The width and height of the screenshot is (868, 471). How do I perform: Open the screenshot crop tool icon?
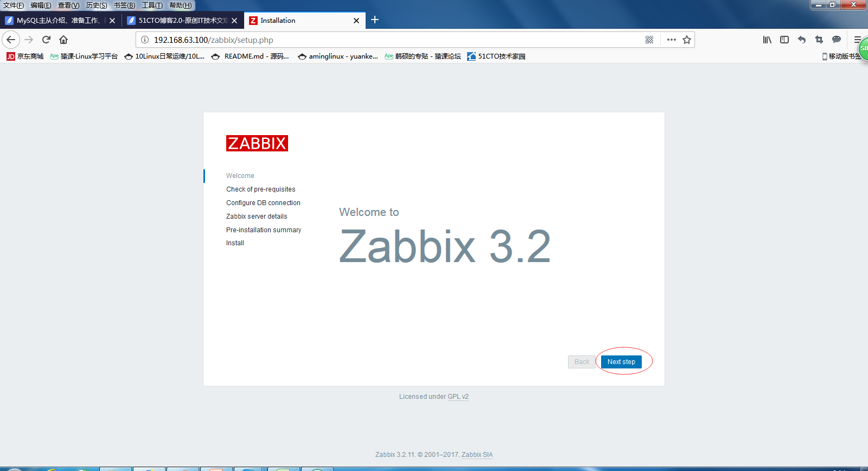pyautogui.click(x=819, y=40)
